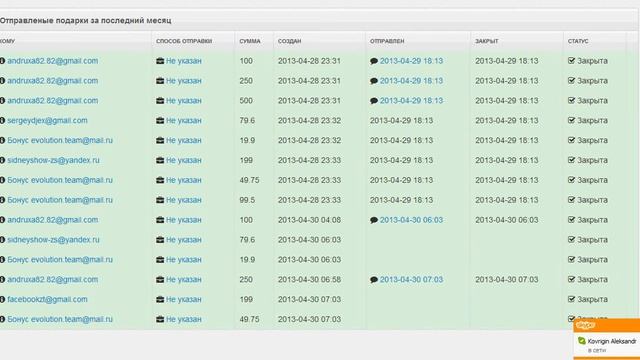Click the ЗАКРЫТ column header
Viewport: 640px width, 360px height.
coord(487,41)
